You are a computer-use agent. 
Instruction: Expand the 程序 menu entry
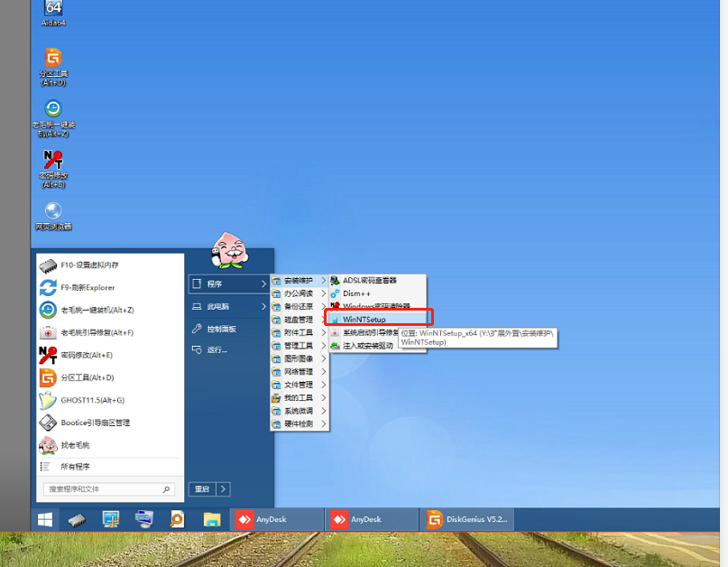[229, 284]
